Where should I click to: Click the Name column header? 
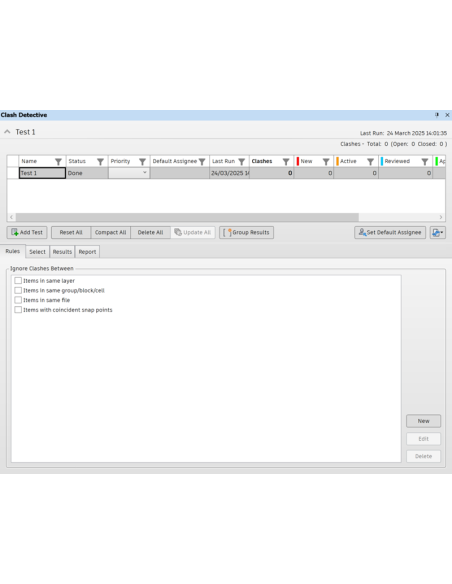(x=42, y=161)
